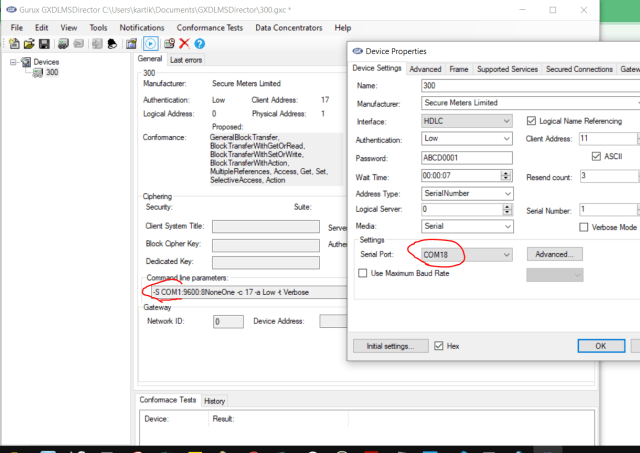Screen dimensions: 640x453
Task: Open the Data Concentrators menu
Action: (289, 28)
